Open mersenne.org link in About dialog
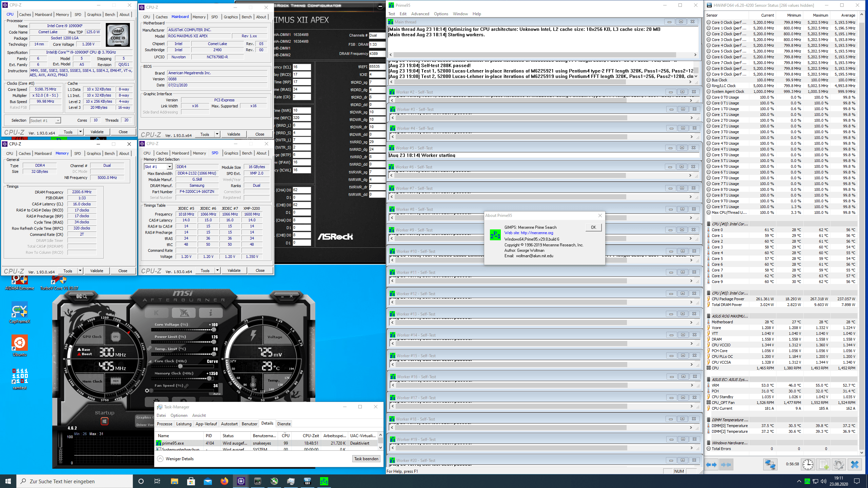The width and height of the screenshot is (868, 488). [x=537, y=233]
